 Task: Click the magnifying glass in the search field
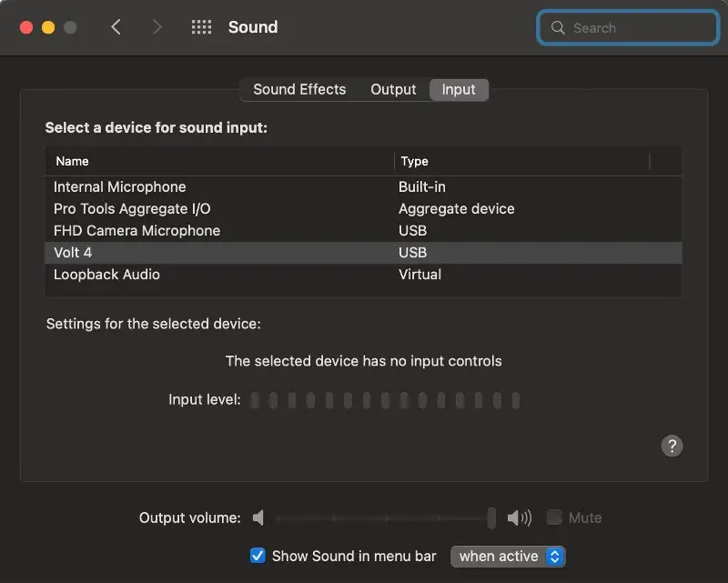coord(558,27)
